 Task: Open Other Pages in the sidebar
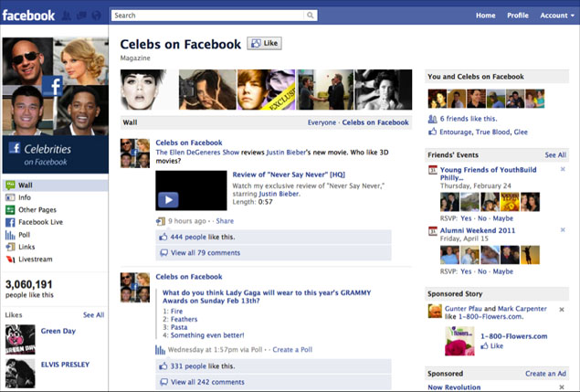click(37, 209)
